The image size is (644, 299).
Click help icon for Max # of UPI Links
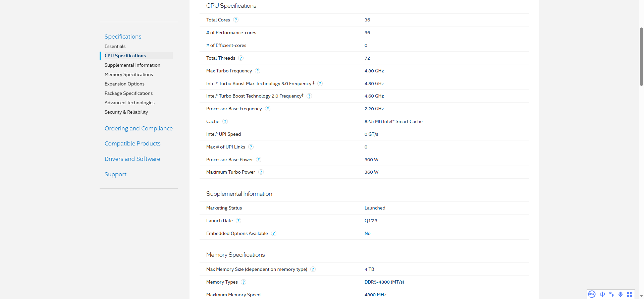coord(251,147)
